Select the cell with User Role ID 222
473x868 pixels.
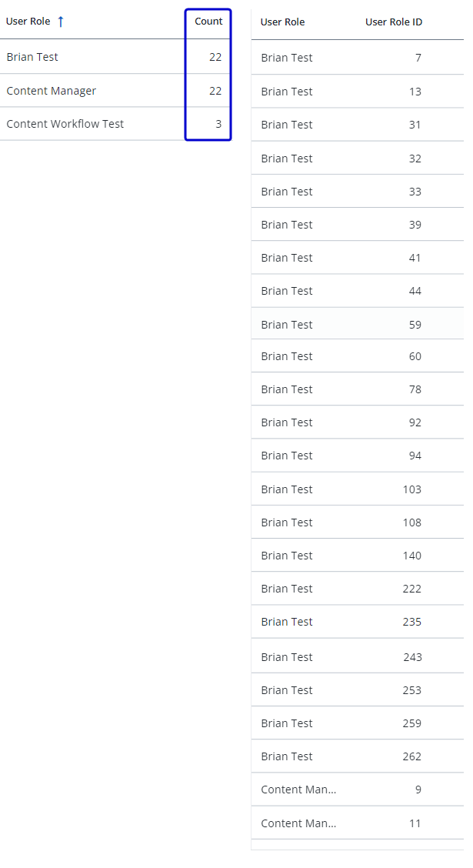tap(412, 589)
